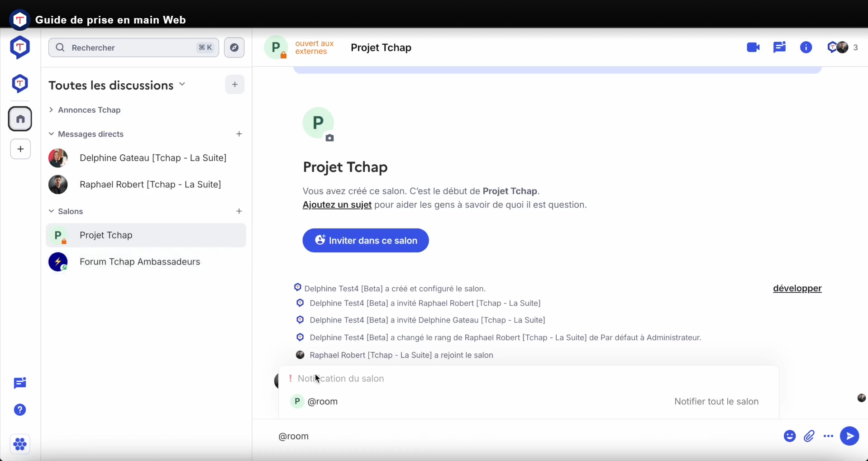Click the Ajoutez un sujet link
The image size is (868, 461).
tap(337, 205)
